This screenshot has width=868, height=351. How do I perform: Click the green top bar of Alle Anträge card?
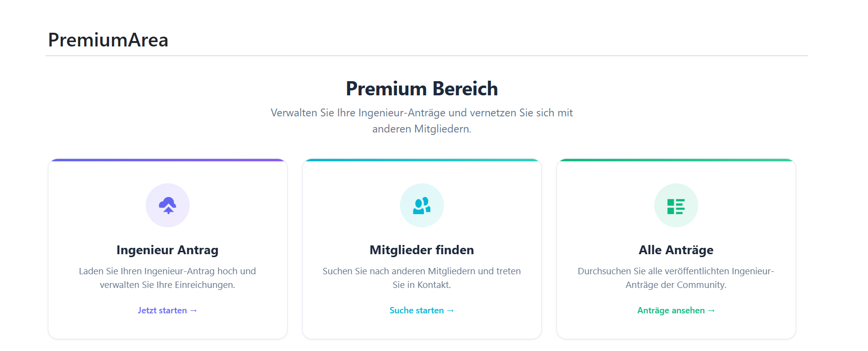tap(676, 160)
